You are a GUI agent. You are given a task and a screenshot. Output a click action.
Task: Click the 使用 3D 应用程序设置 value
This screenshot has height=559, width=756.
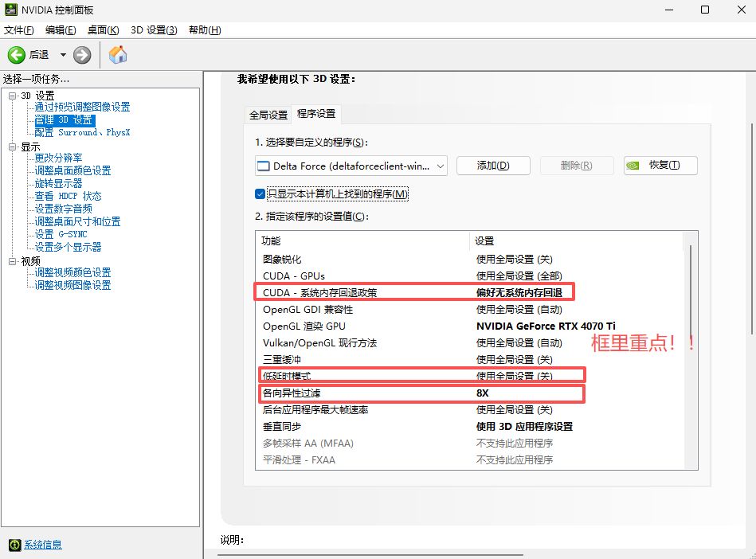524,427
